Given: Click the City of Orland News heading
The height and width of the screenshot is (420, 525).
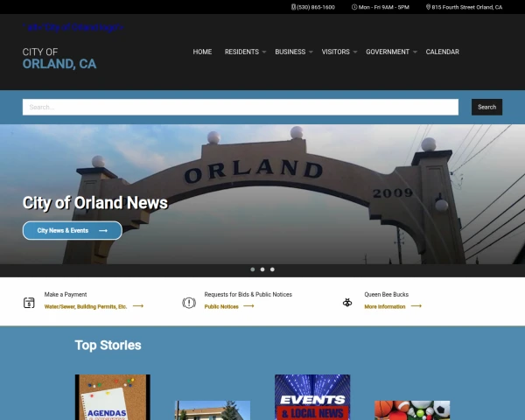Looking at the screenshot, I should click(x=95, y=203).
